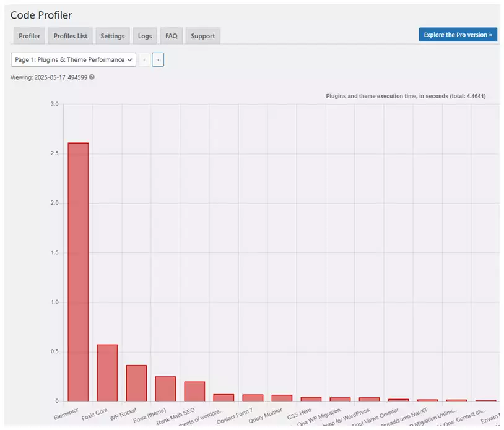504x430 pixels.
Task: Open the Page 1: Plugins & Theme Performance dropdown
Action: pyautogui.click(x=73, y=60)
